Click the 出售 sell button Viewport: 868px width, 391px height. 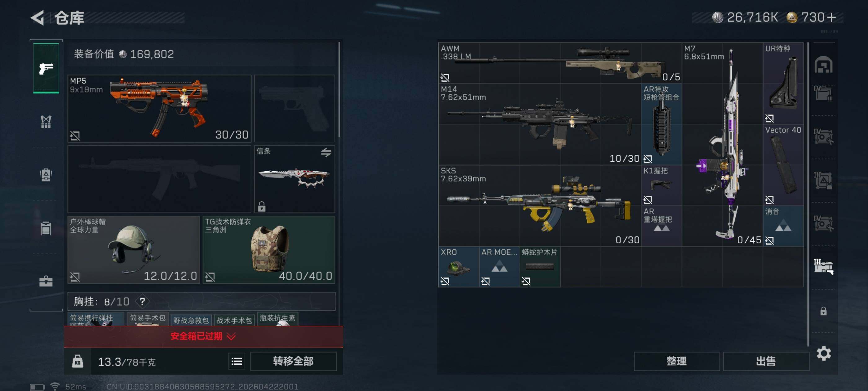[x=766, y=361]
